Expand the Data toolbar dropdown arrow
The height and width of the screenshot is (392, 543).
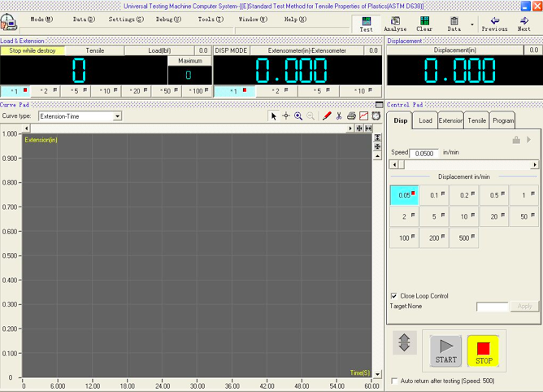point(472,24)
